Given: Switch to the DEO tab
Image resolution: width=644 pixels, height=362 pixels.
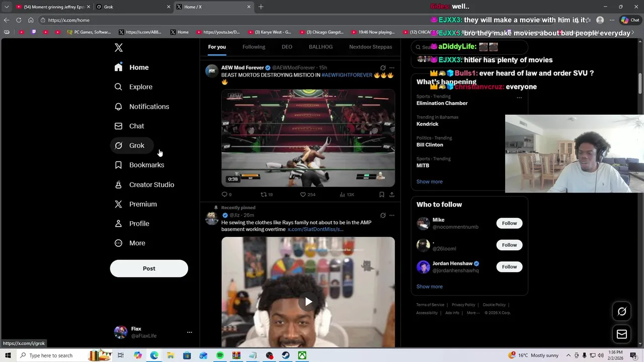Looking at the screenshot, I should click(287, 47).
